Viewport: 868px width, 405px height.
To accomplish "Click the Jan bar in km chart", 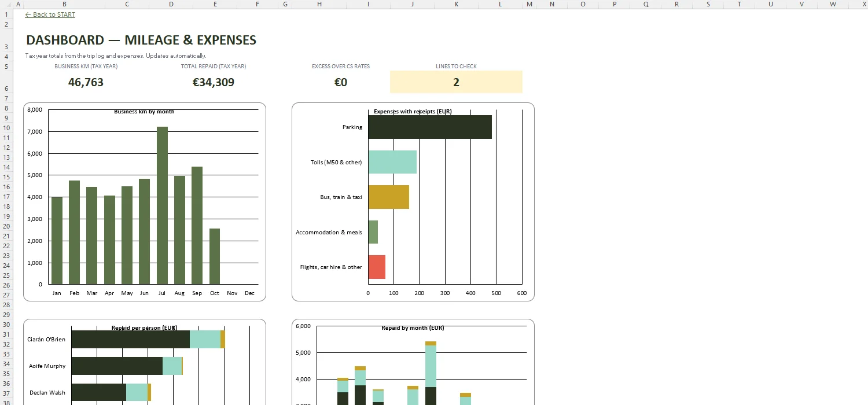I will tap(57, 241).
